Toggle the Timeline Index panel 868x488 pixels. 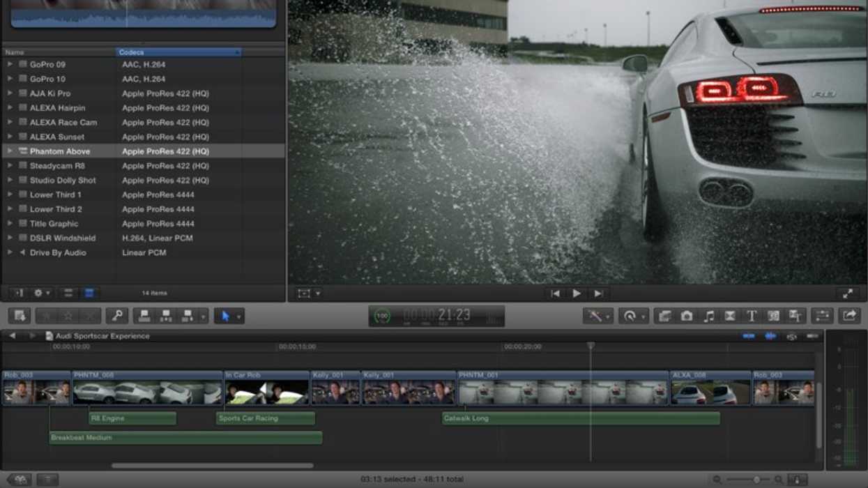[x=48, y=480]
